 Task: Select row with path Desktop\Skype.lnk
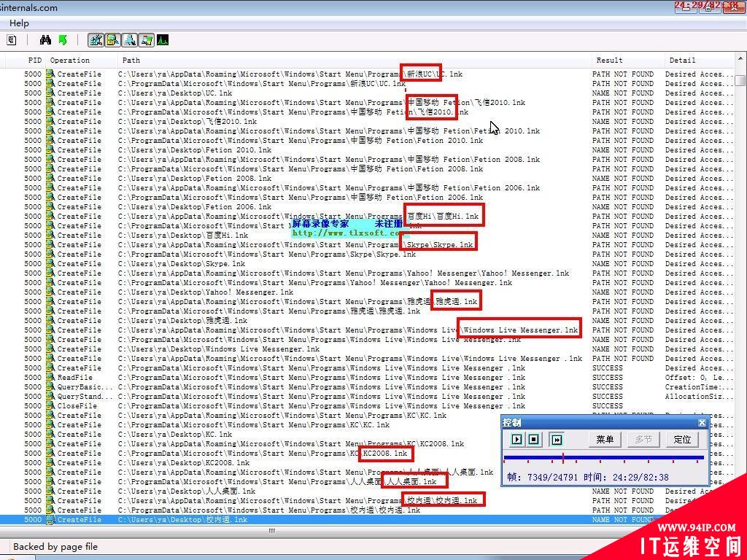click(x=367, y=263)
